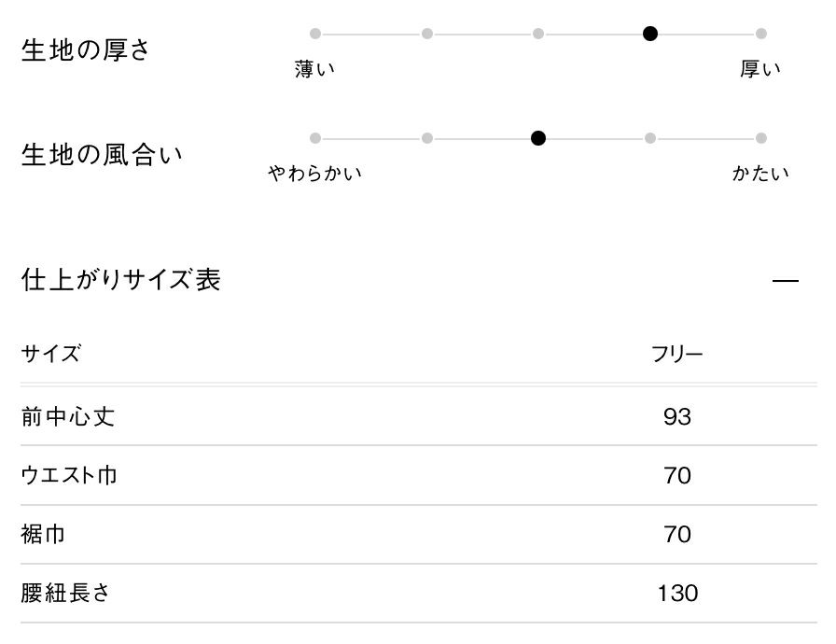Click the 腰紐長さ row label
The width and height of the screenshot is (836, 644).
point(65,594)
